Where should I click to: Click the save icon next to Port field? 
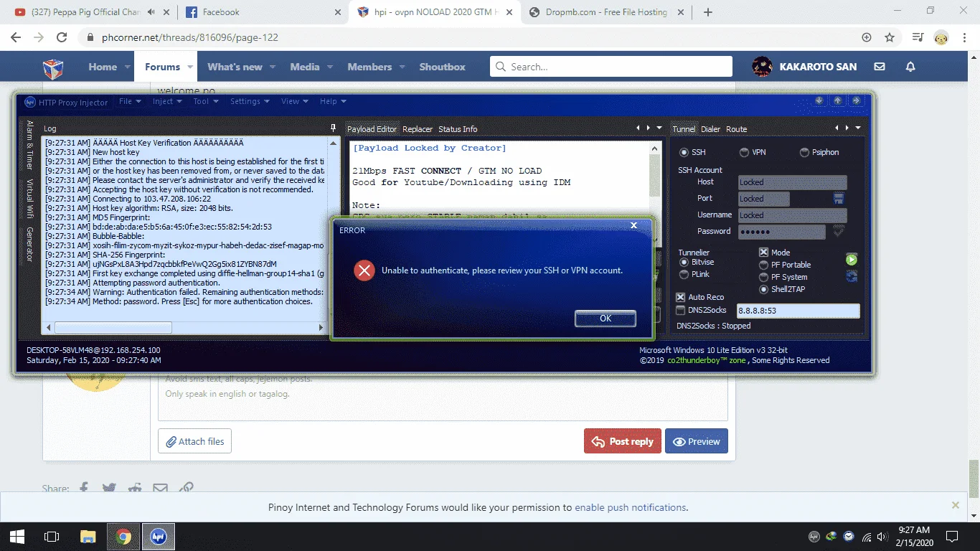pos(838,199)
